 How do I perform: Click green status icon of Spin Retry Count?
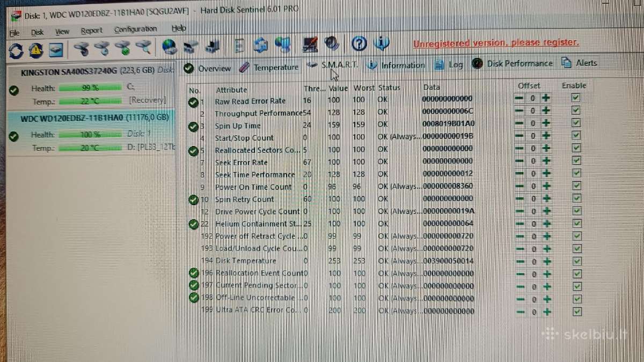click(x=193, y=200)
